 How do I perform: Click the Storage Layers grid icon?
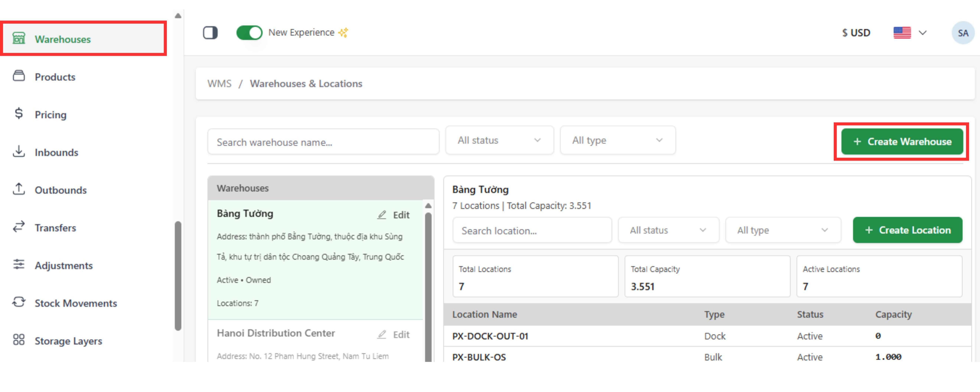click(19, 340)
